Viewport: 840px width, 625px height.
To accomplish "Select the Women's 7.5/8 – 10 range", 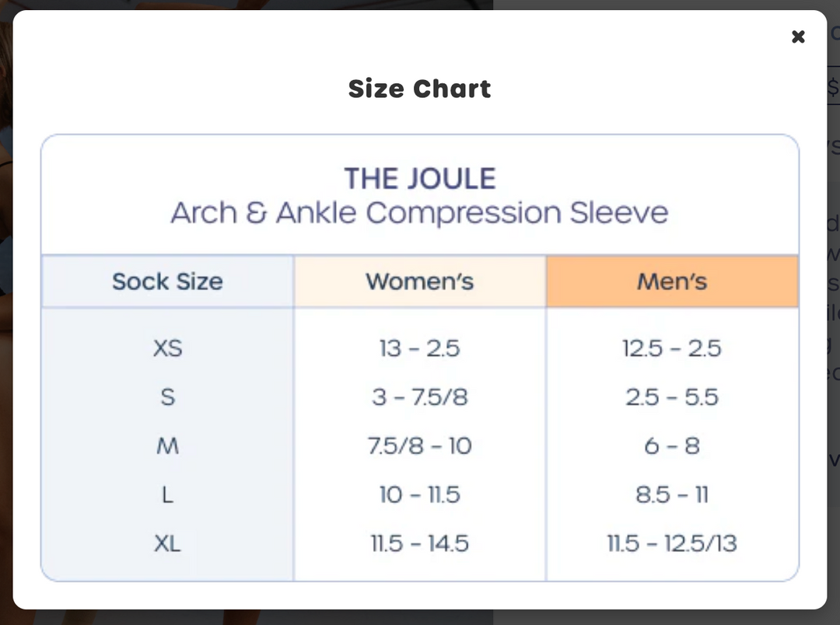I will point(420,446).
